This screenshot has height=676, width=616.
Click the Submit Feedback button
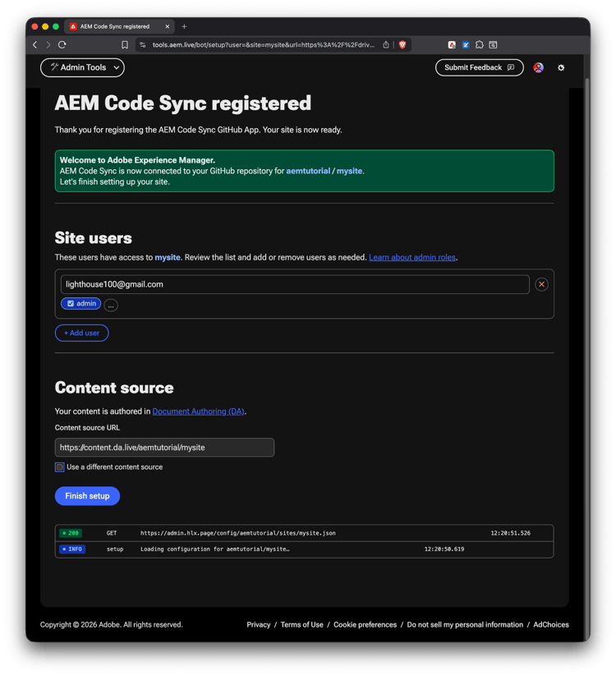(x=480, y=67)
